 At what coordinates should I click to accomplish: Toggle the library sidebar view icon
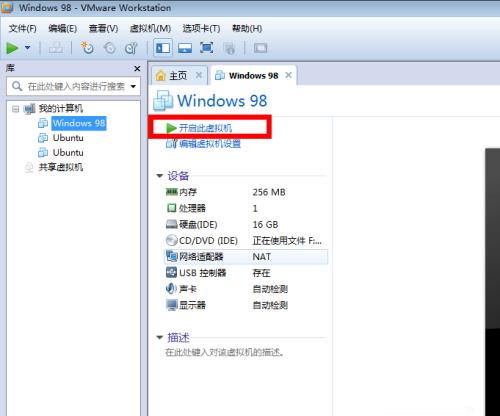[x=163, y=48]
